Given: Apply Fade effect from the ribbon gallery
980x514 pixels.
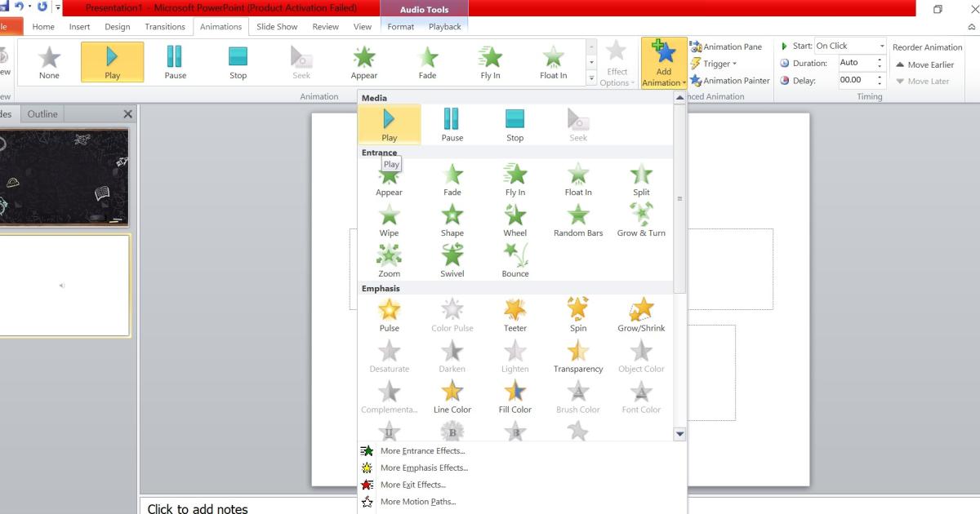Looking at the screenshot, I should coord(427,63).
